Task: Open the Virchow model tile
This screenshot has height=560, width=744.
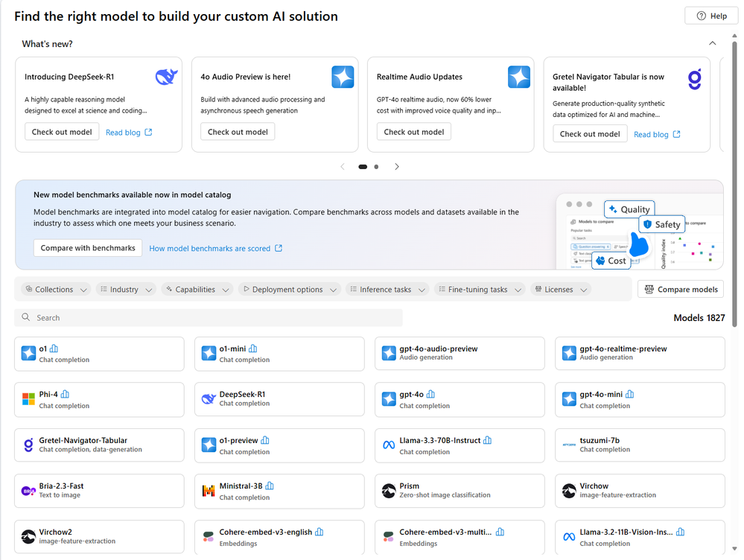Action: point(640,491)
